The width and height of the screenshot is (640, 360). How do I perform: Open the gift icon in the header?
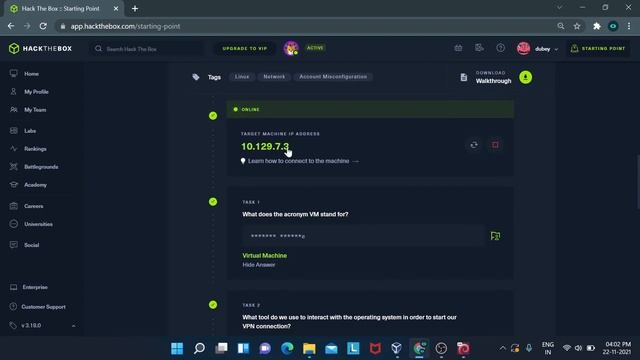pyautogui.click(x=458, y=48)
